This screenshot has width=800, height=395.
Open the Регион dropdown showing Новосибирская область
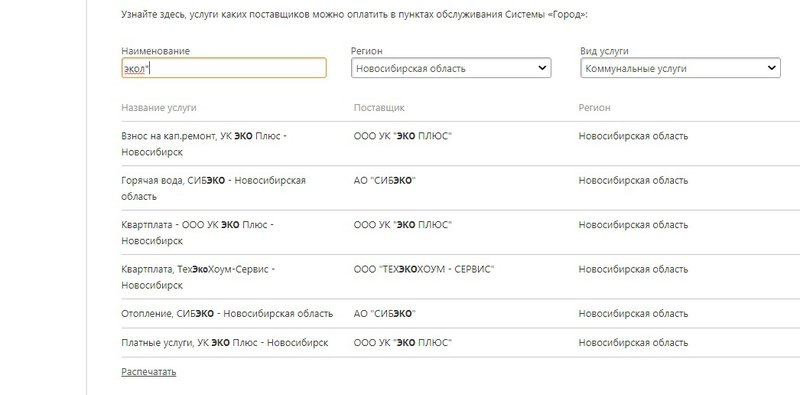click(x=451, y=68)
